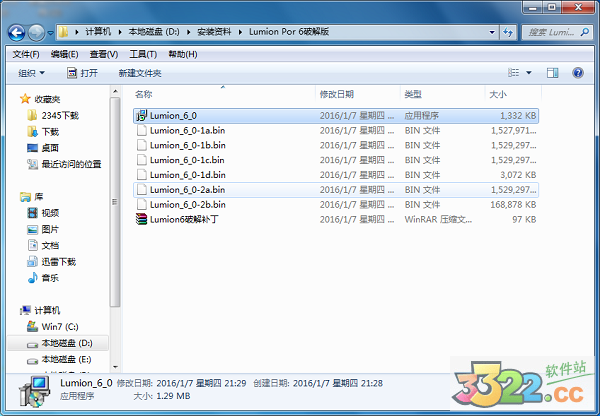Click the folder icon in address bar

click(x=64, y=32)
